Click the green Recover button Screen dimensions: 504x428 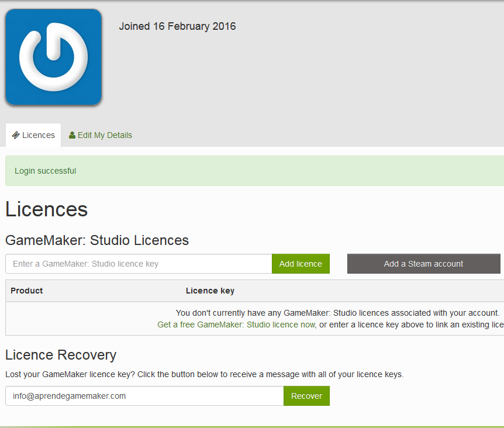(x=306, y=396)
